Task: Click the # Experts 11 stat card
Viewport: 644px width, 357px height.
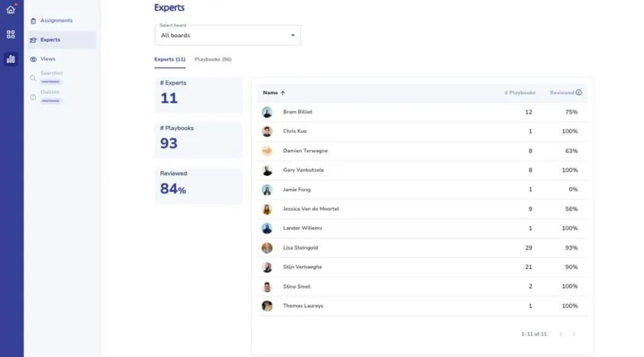Action: pyautogui.click(x=198, y=95)
